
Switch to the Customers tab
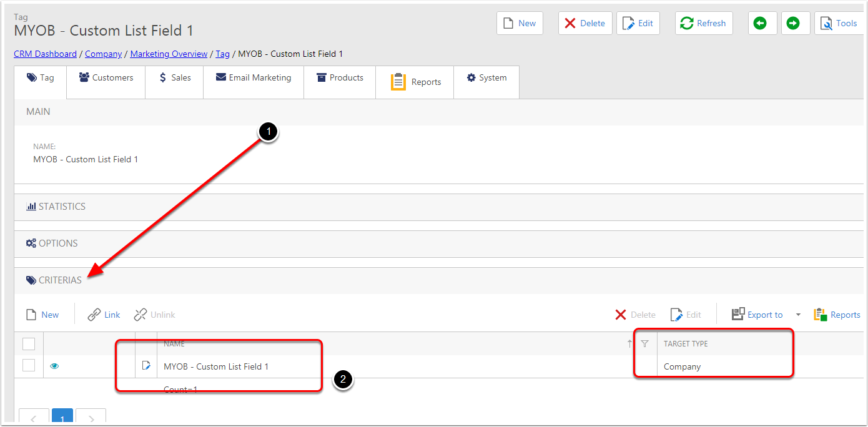106,82
